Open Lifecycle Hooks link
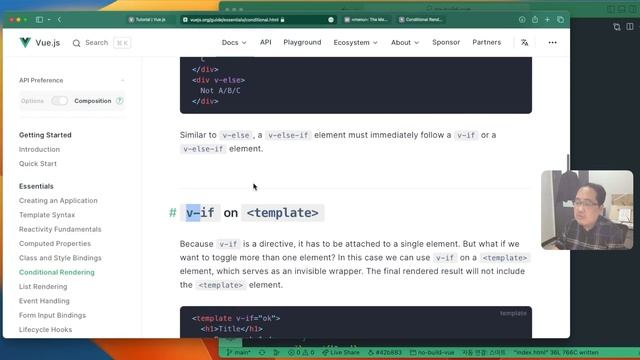The width and height of the screenshot is (640, 360). pyautogui.click(x=45, y=329)
